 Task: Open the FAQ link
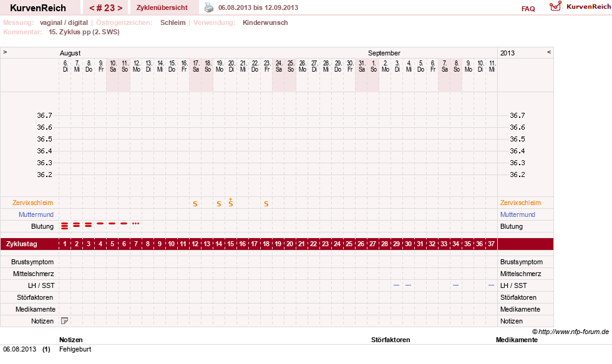[528, 9]
